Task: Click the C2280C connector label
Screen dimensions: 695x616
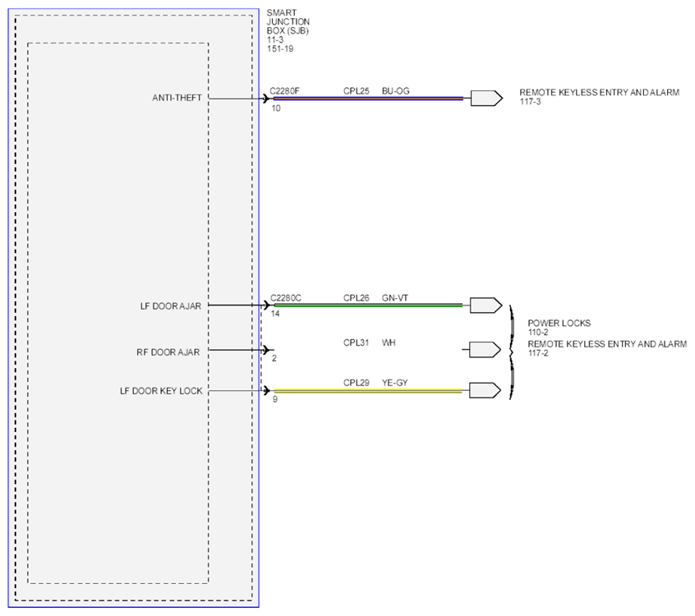Action: 286,298
